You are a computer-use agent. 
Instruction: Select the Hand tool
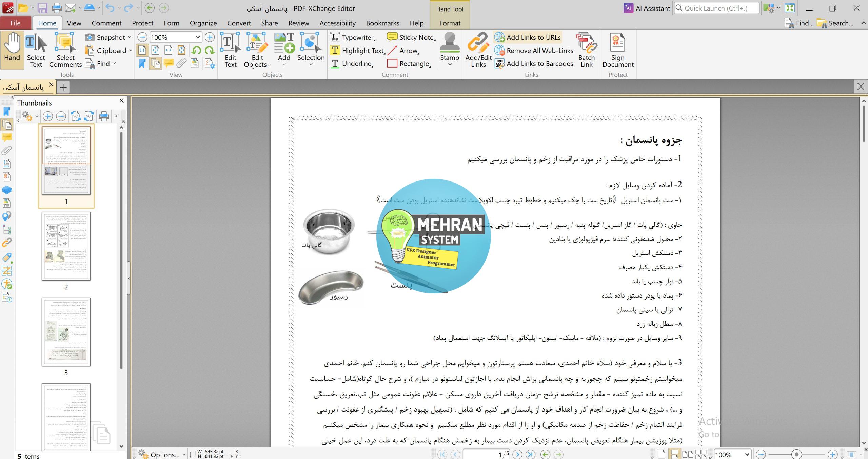(12, 50)
